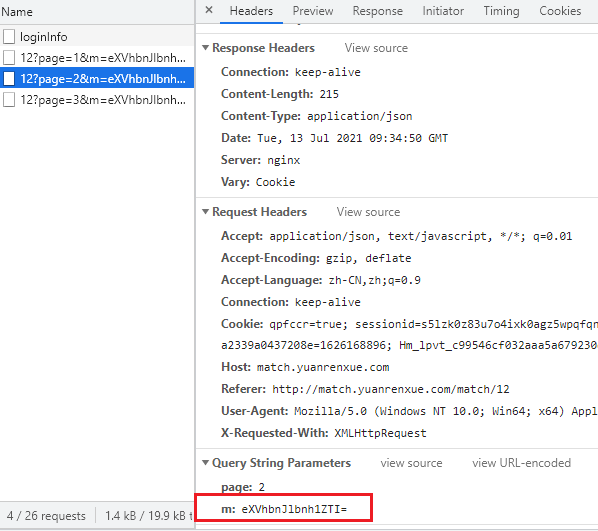
Task: Click the Date header value
Action: point(352,138)
